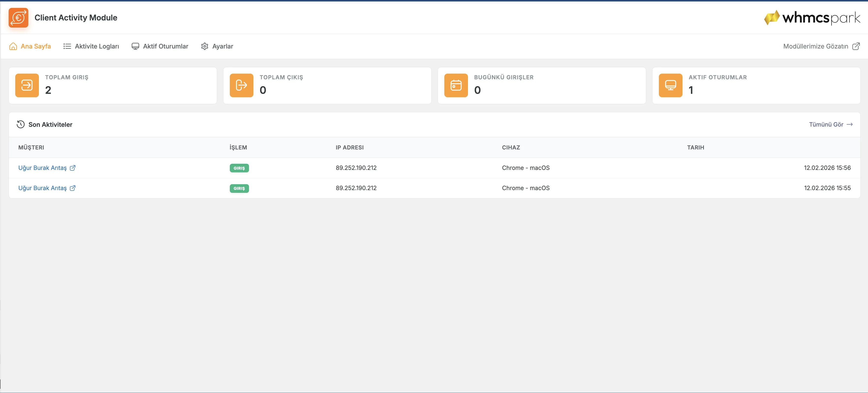The height and width of the screenshot is (393, 868).
Task: Click the IP ADRESI column header
Action: 349,147
